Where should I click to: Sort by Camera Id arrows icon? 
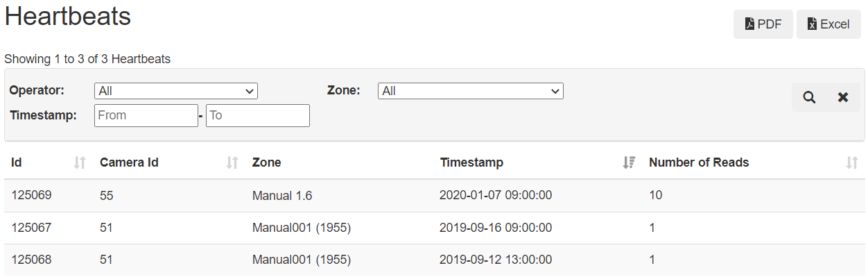click(232, 162)
